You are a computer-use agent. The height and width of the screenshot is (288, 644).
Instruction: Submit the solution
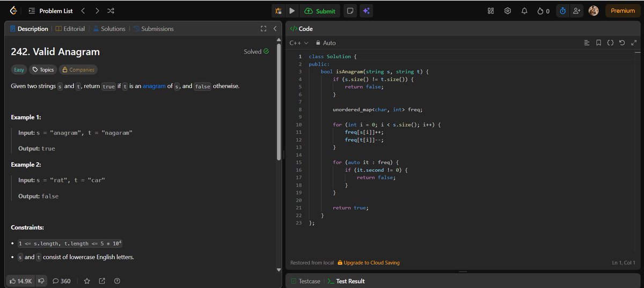coord(320,11)
